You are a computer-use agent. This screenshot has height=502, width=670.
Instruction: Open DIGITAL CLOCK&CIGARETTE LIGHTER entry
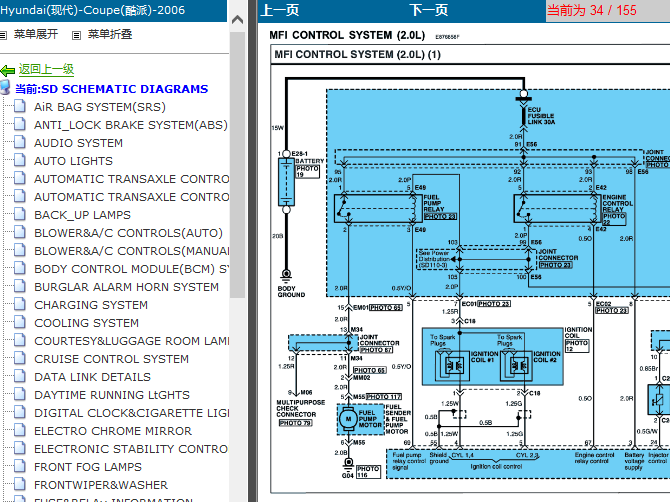(x=132, y=413)
